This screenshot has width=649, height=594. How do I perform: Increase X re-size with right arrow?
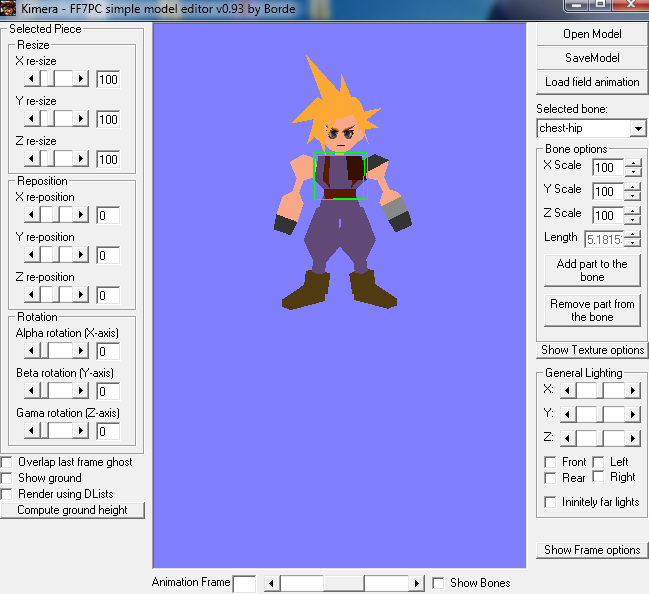[x=81, y=78]
